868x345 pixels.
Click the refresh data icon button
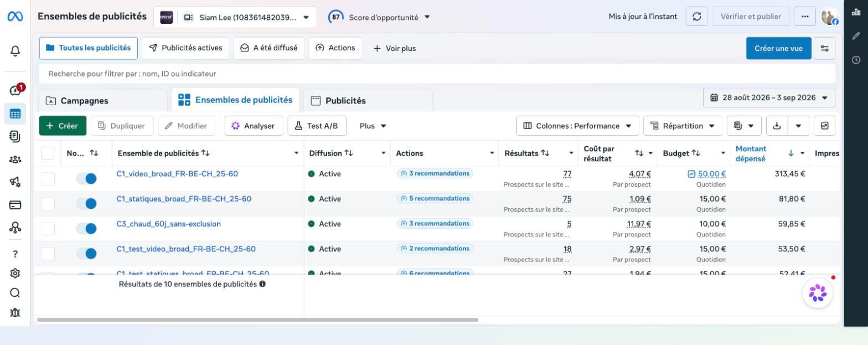point(696,17)
